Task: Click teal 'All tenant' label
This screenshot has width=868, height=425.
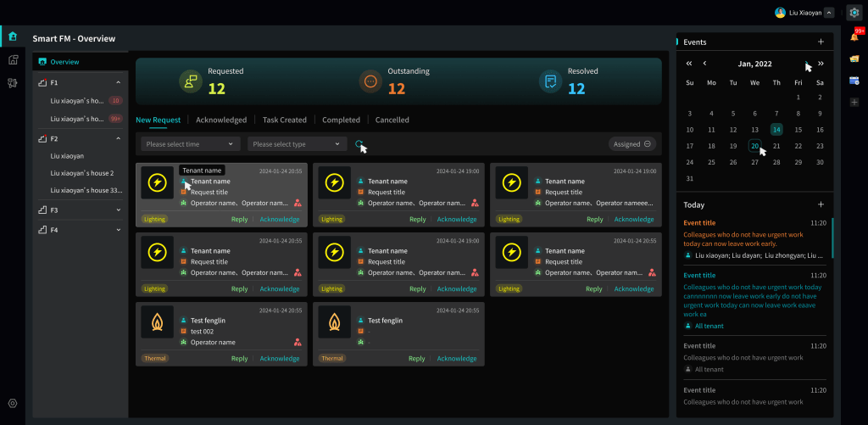Action: [709, 326]
